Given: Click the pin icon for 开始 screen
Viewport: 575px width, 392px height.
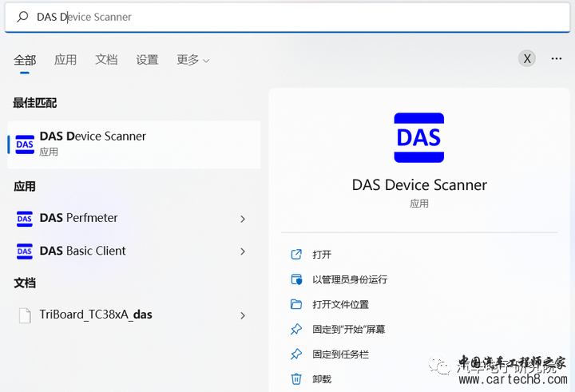Looking at the screenshot, I should coord(296,329).
